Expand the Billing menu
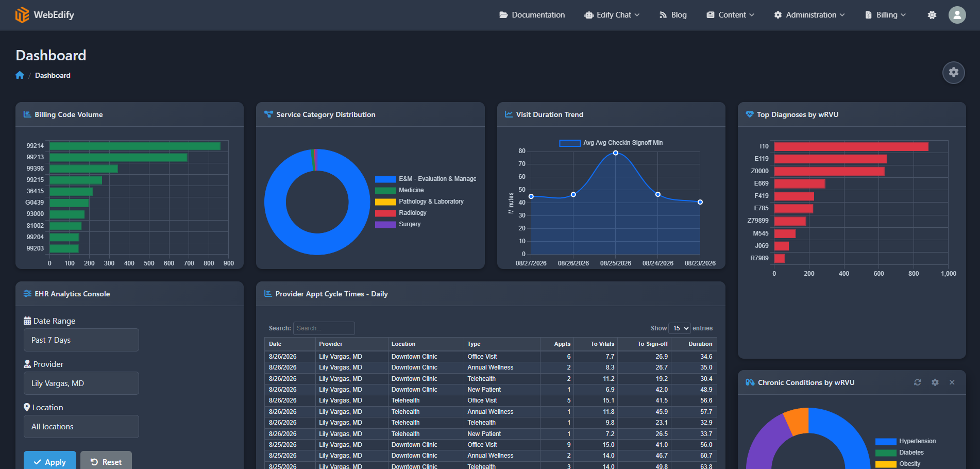Viewport: 980px width, 469px height. 885,15
